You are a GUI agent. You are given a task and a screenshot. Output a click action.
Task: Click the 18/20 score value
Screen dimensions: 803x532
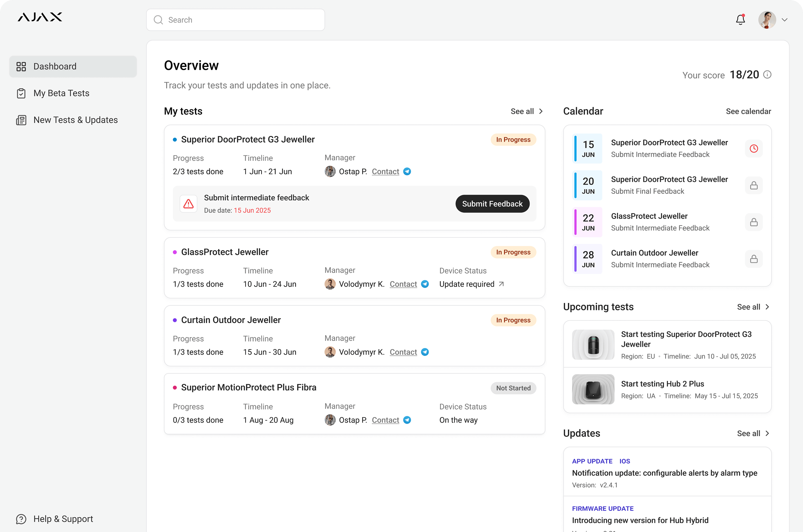[744, 75]
